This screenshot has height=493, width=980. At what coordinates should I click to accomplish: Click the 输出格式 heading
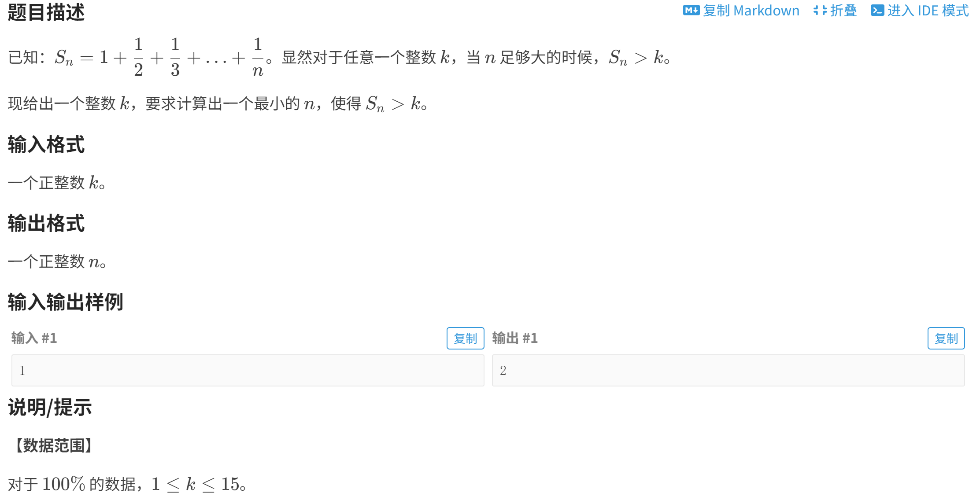(x=46, y=223)
